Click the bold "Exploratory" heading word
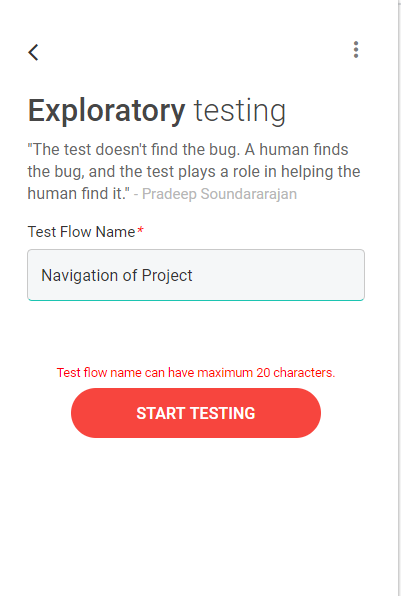 (x=106, y=111)
